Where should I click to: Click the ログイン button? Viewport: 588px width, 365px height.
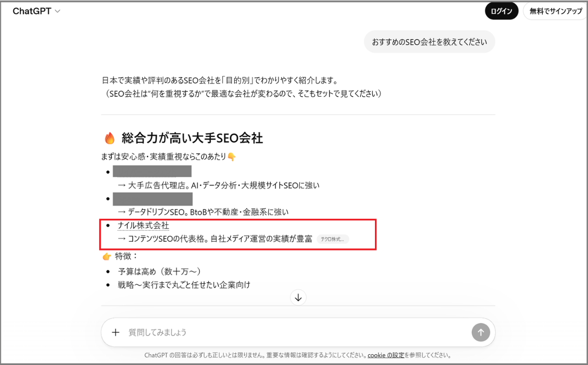(501, 11)
